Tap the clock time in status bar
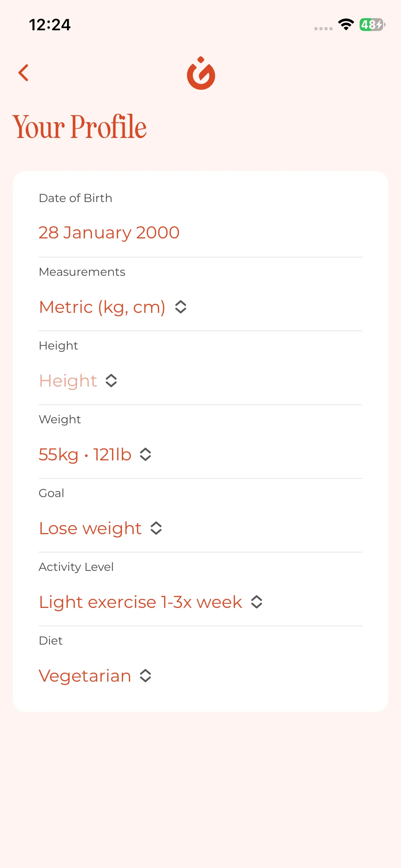This screenshot has width=401, height=868. click(x=50, y=25)
